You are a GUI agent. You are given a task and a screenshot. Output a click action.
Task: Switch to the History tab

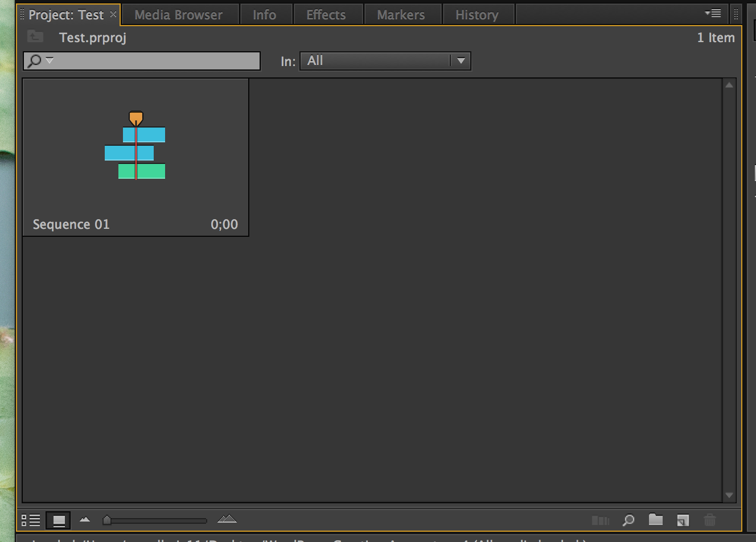click(476, 15)
